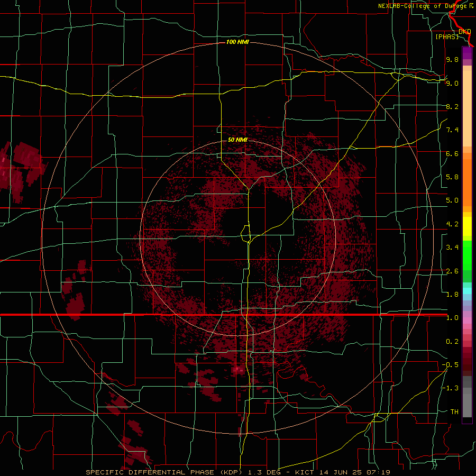Click the [PHAS] legend label
476x476 pixels.
tap(447, 36)
